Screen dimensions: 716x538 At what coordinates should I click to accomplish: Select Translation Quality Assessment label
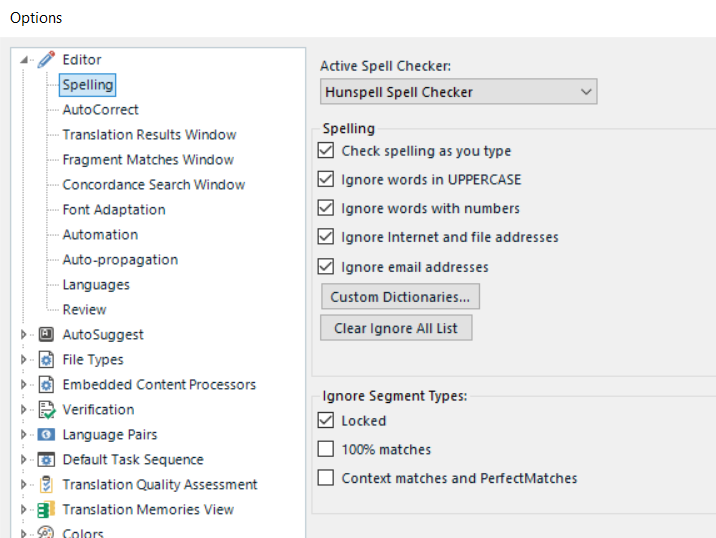pos(160,484)
